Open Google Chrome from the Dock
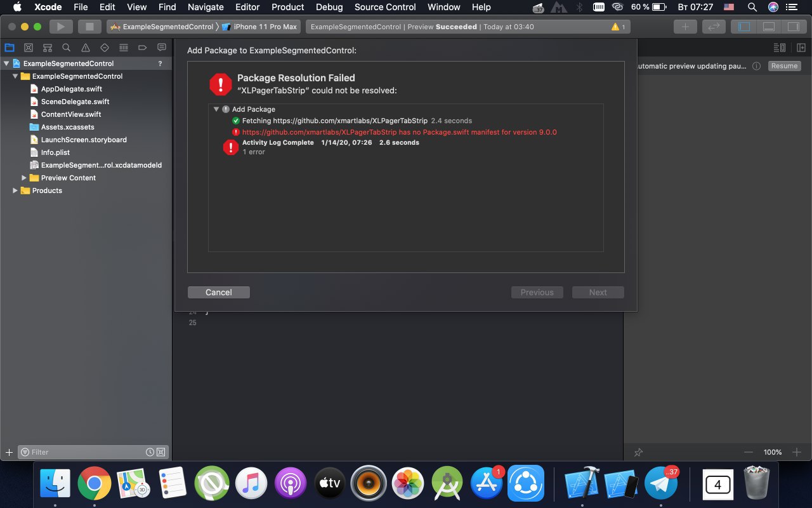Viewport: 812px width, 508px height. [x=95, y=484]
